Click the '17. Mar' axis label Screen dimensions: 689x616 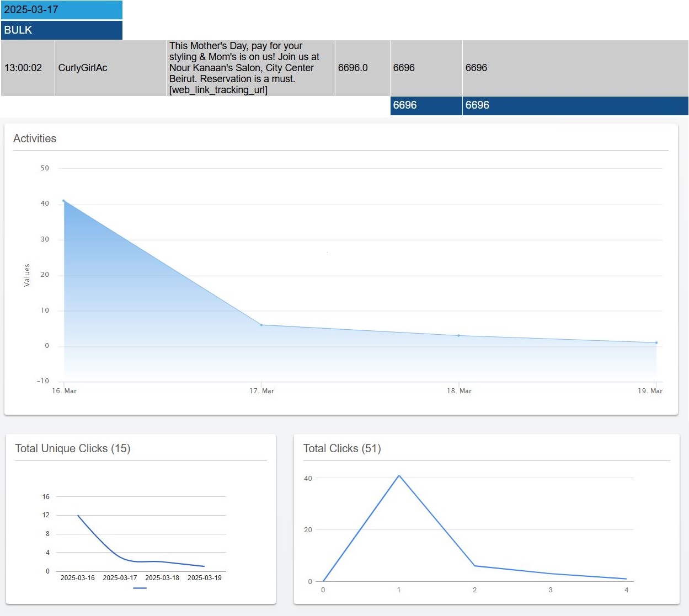[261, 391]
